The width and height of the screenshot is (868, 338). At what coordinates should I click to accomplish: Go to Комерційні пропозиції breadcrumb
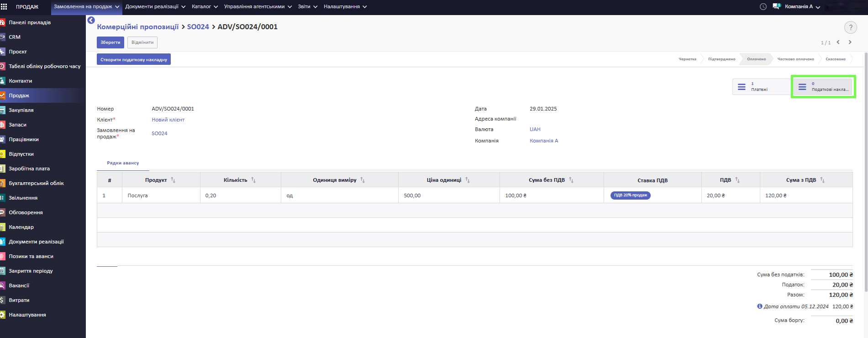(x=138, y=27)
